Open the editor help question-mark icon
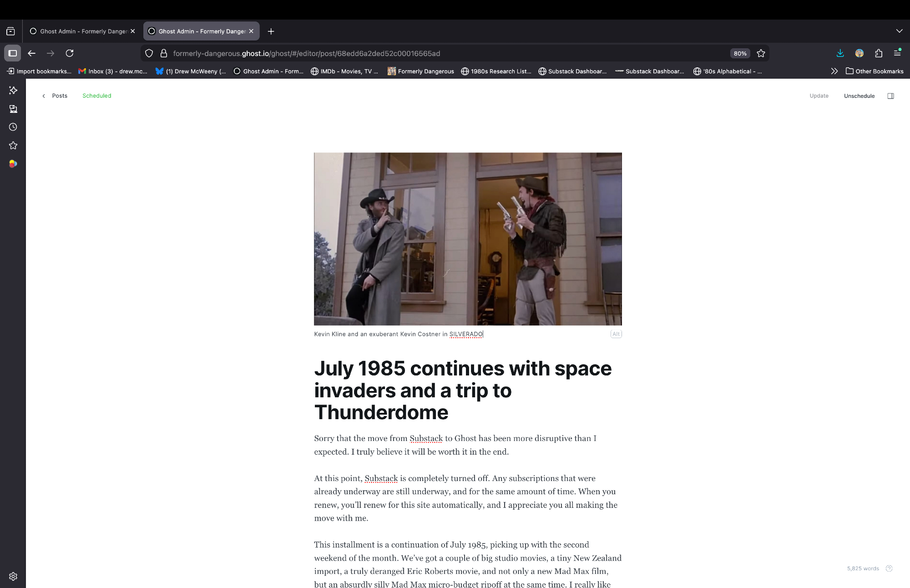 889,568
